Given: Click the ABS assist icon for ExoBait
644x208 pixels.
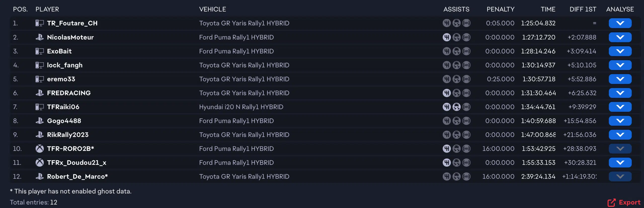Looking at the screenshot, I should pyautogui.click(x=466, y=51).
